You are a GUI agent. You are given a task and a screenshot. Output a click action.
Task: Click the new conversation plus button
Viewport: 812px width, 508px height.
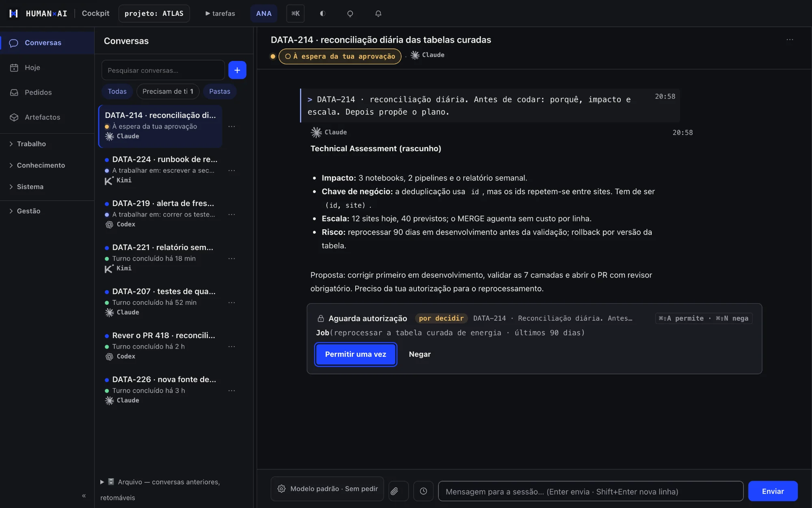pyautogui.click(x=237, y=70)
